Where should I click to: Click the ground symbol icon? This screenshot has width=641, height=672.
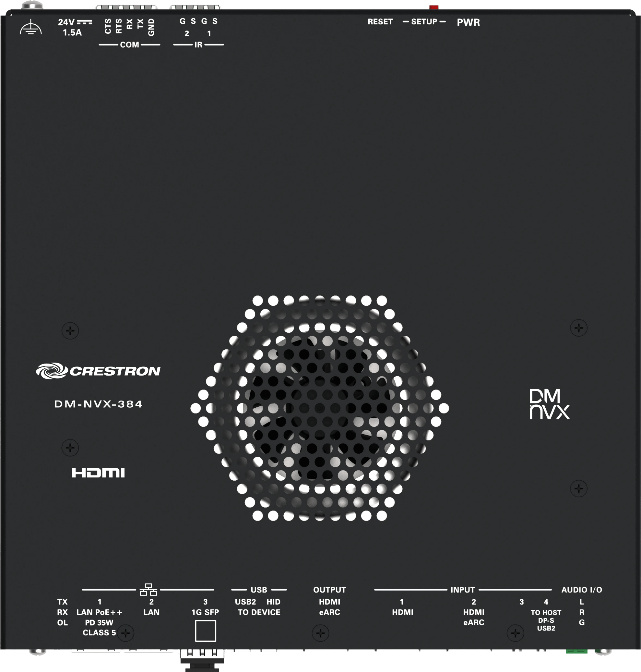click(31, 27)
